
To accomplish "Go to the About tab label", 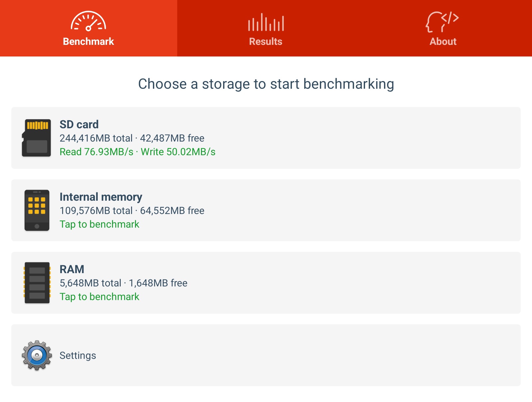I will [x=443, y=42].
